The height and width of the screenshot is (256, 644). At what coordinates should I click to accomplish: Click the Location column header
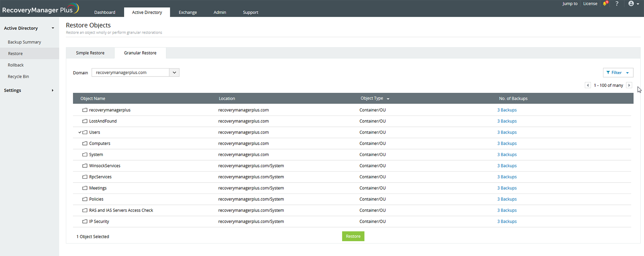pos(227,98)
